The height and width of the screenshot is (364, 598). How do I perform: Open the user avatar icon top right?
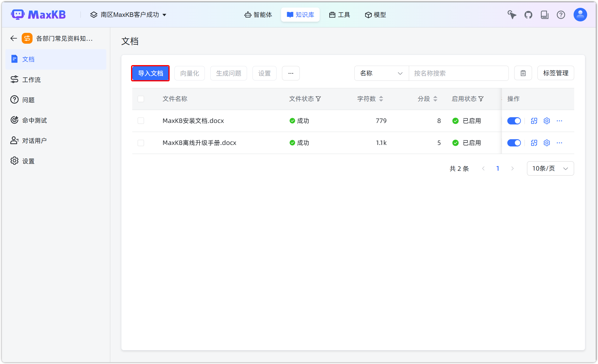[580, 14]
